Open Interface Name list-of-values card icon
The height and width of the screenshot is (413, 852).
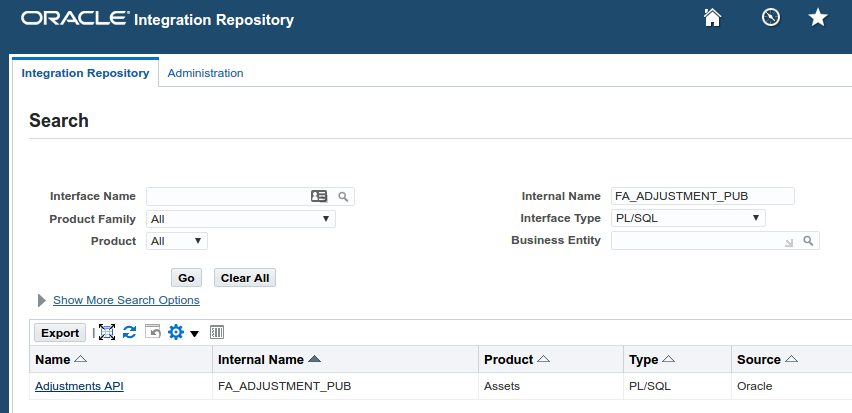pyautogui.click(x=319, y=196)
